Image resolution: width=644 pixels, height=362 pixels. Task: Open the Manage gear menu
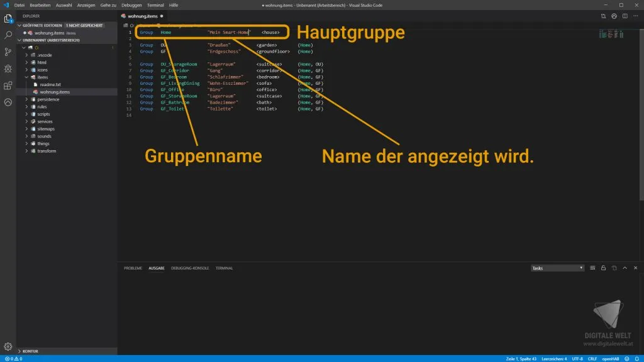point(8,346)
